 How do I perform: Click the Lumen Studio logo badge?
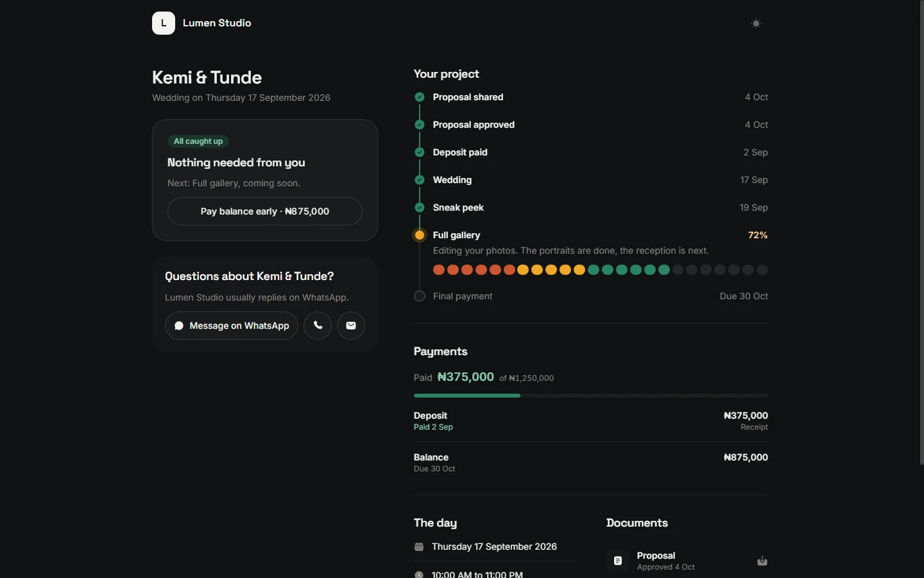(x=164, y=23)
